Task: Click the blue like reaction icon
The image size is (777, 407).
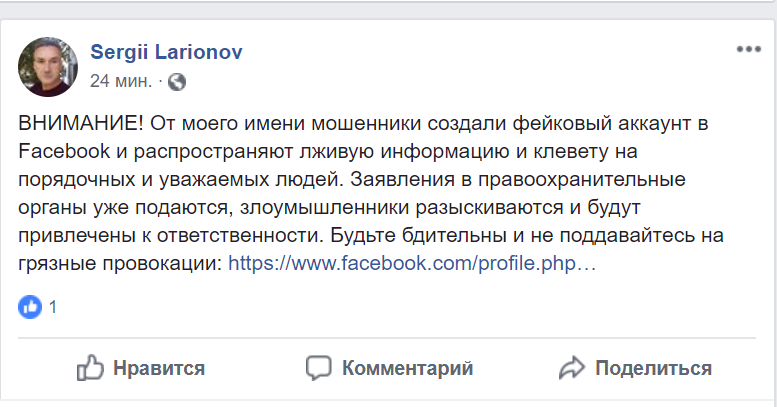Action: pos(31,308)
